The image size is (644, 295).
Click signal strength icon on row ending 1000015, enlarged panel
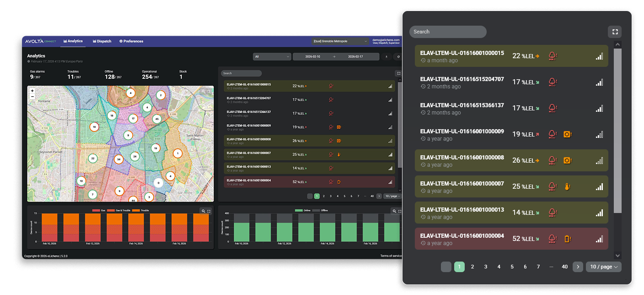599,56
